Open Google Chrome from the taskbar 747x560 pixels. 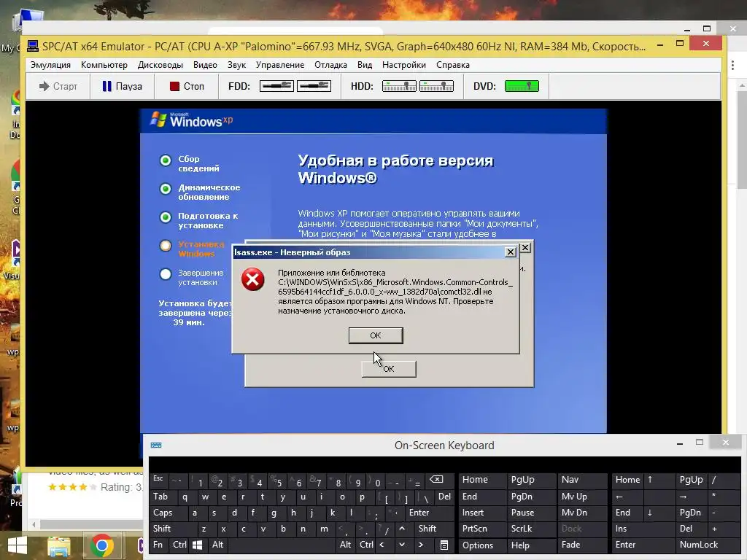click(x=101, y=546)
